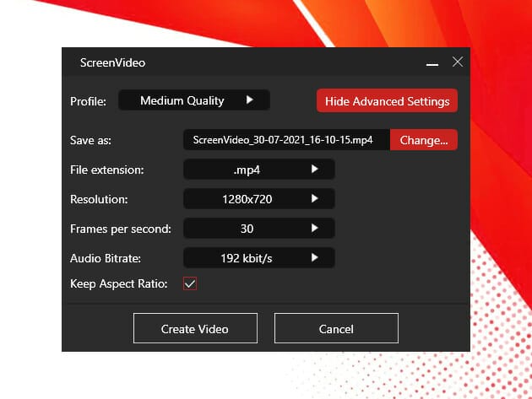Click the arrow icon next to .mp4

coord(314,170)
